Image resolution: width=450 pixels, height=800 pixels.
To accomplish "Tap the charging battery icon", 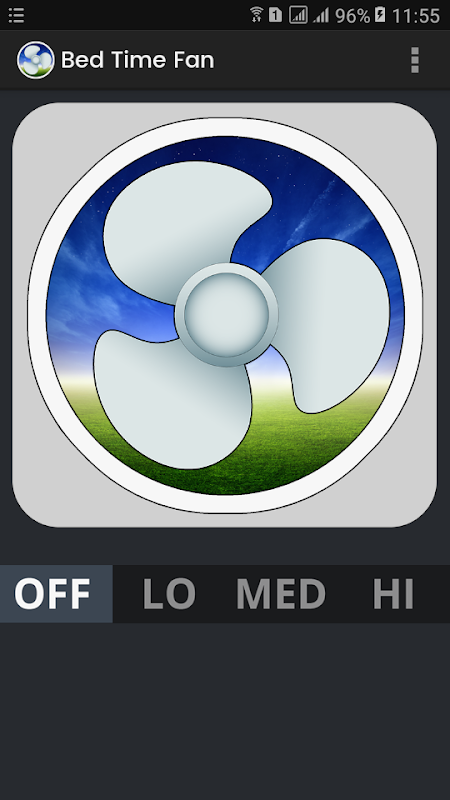I will (x=380, y=15).
